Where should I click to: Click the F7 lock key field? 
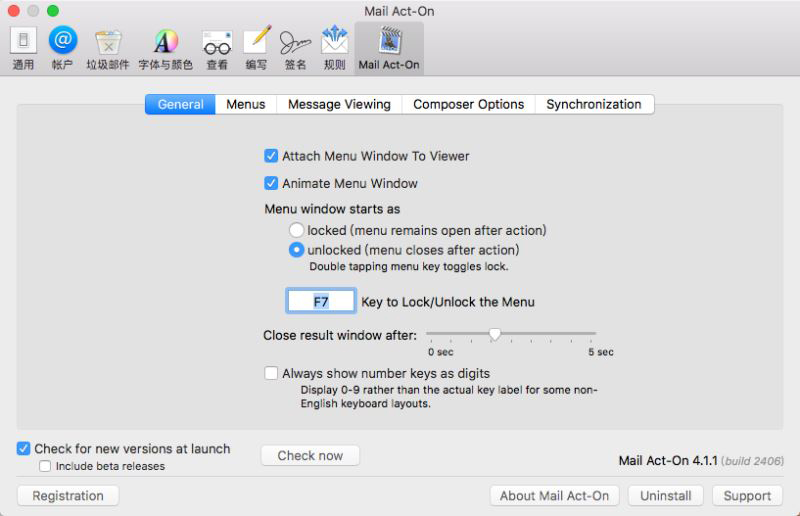tap(320, 301)
